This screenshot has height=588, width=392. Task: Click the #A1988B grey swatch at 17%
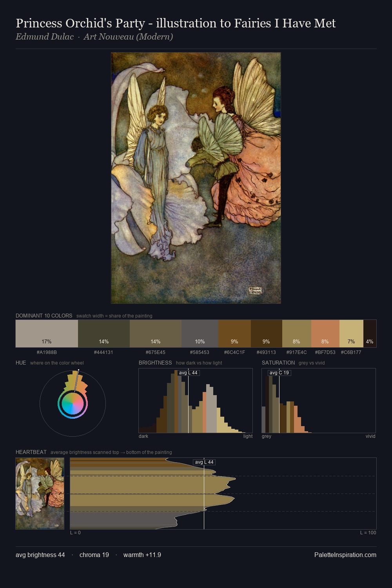pos(47,334)
